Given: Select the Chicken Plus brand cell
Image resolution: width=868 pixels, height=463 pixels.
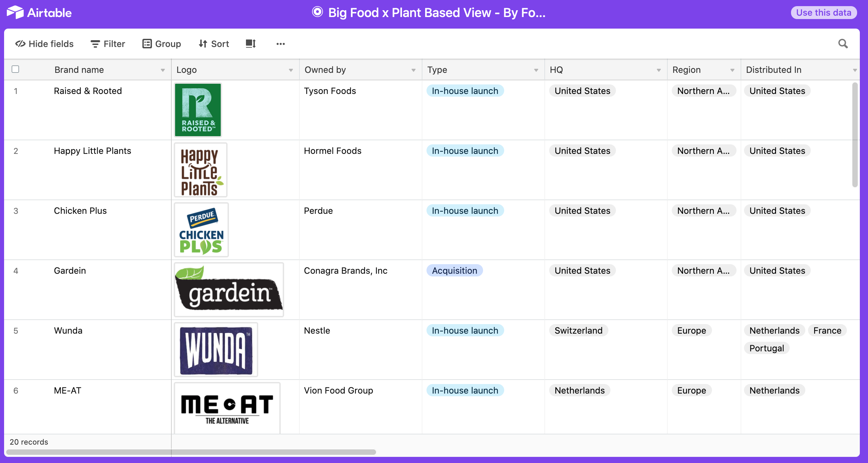Looking at the screenshot, I should (x=88, y=230).
